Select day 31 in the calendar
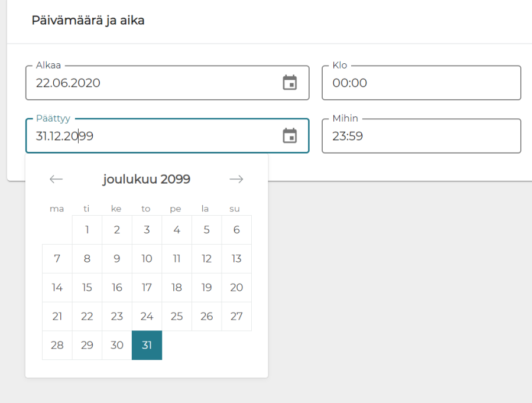Image resolution: width=532 pixels, height=403 pixels. 147,345
